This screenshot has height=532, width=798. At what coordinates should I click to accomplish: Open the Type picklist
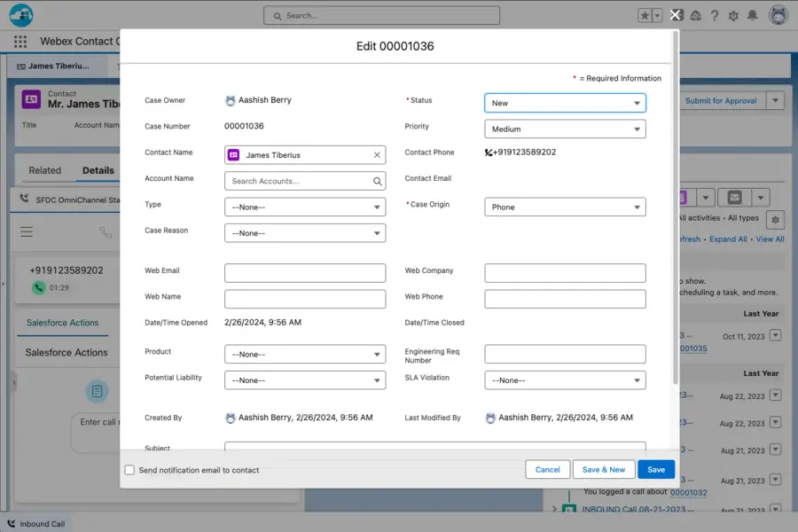(x=305, y=207)
